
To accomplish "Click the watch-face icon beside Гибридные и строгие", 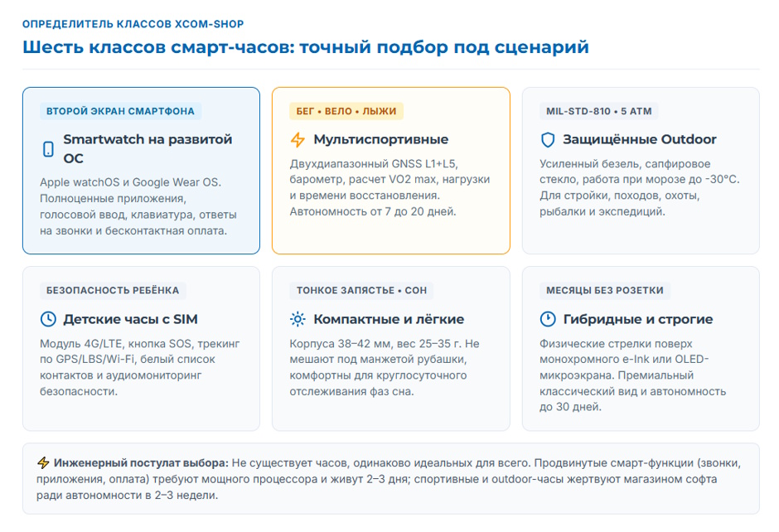I will (x=548, y=319).
